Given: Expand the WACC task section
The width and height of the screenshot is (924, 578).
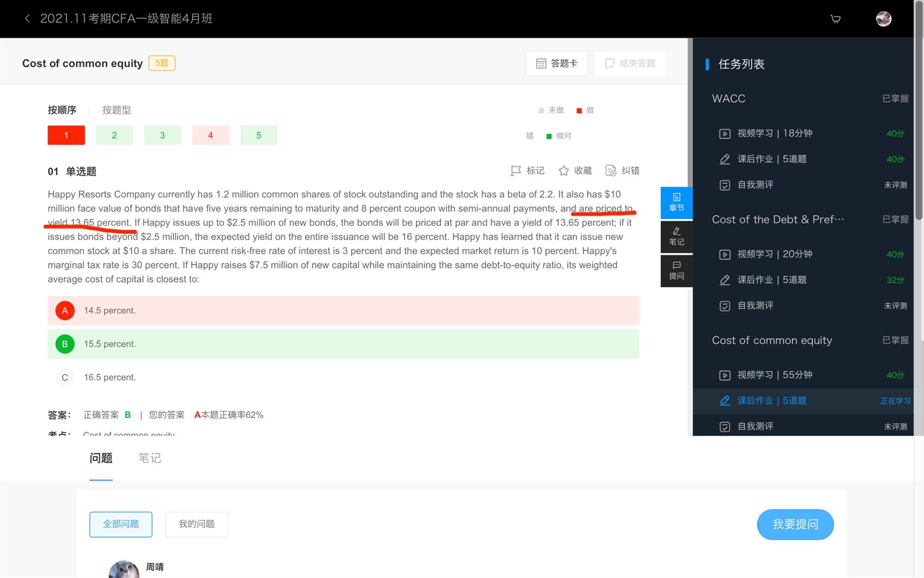Looking at the screenshot, I should [729, 98].
